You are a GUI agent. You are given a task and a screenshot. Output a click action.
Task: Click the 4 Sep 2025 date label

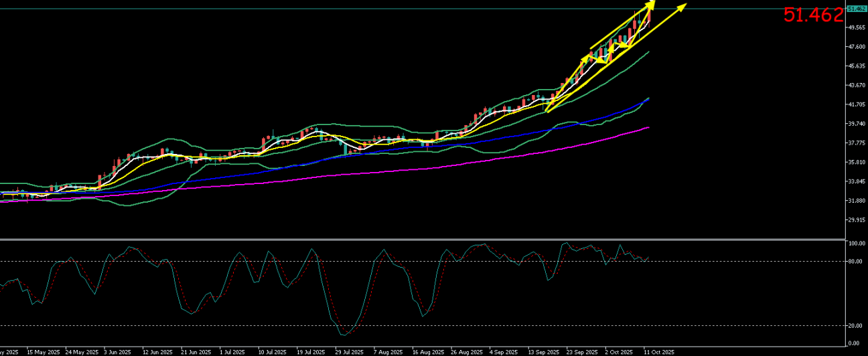pyautogui.click(x=504, y=351)
